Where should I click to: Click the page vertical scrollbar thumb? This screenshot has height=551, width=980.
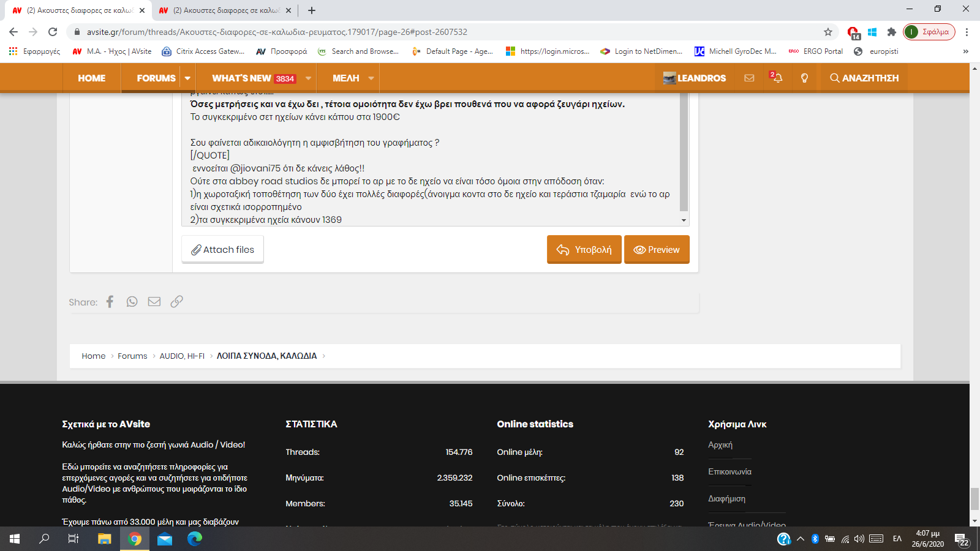974,498
